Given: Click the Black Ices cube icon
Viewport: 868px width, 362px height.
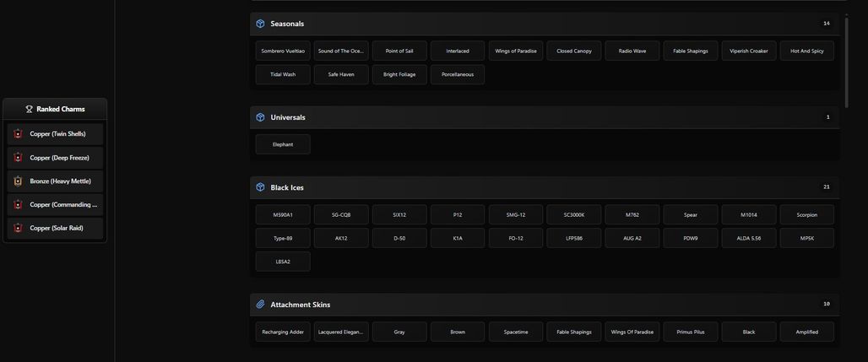Looking at the screenshot, I should coord(260,187).
